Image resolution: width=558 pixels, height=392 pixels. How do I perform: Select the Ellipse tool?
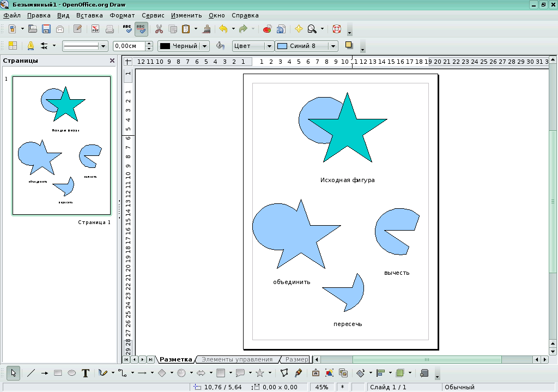[x=71, y=373]
